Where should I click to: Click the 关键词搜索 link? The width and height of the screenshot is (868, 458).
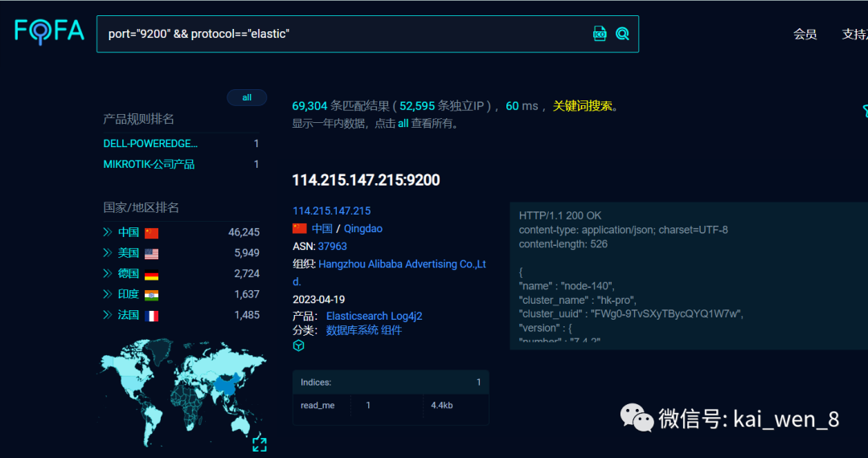(583, 106)
